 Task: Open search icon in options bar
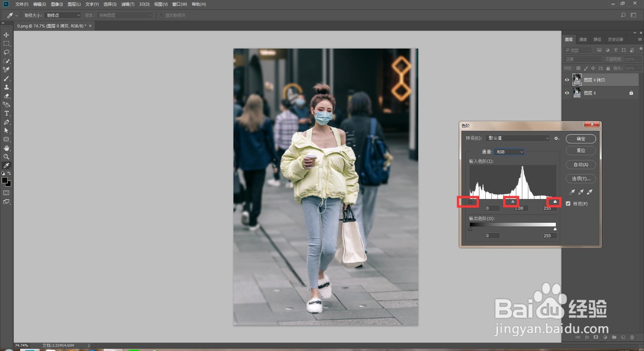point(623,15)
